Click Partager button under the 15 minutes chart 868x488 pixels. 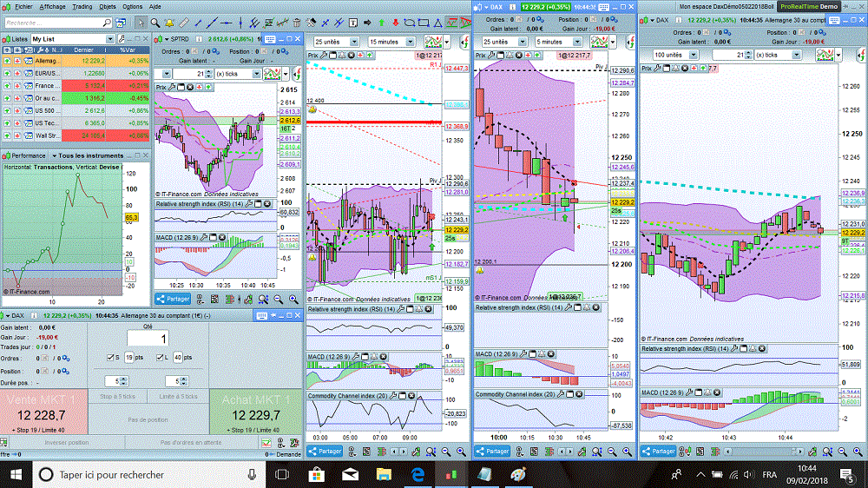[x=325, y=452]
